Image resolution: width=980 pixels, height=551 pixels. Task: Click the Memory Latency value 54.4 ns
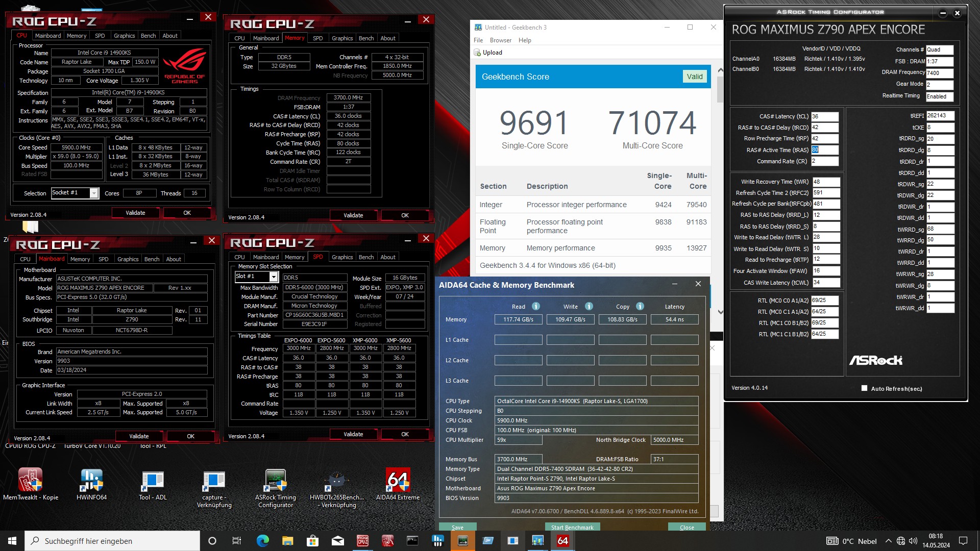pyautogui.click(x=674, y=319)
